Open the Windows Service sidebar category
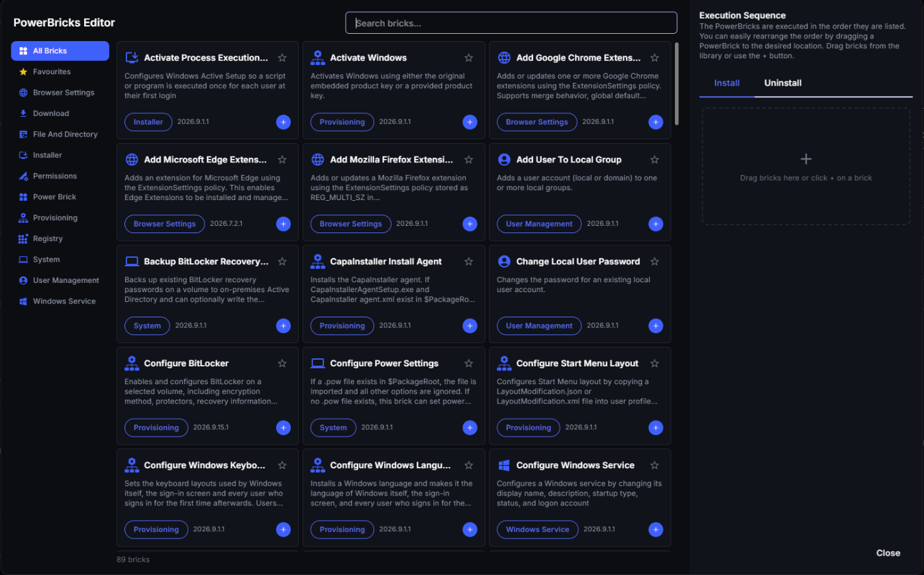The height and width of the screenshot is (575, 924). [60, 301]
